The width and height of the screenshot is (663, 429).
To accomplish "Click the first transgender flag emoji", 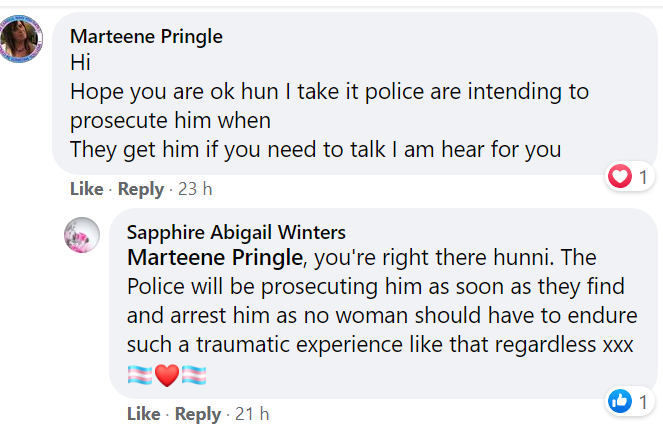I will (x=140, y=375).
